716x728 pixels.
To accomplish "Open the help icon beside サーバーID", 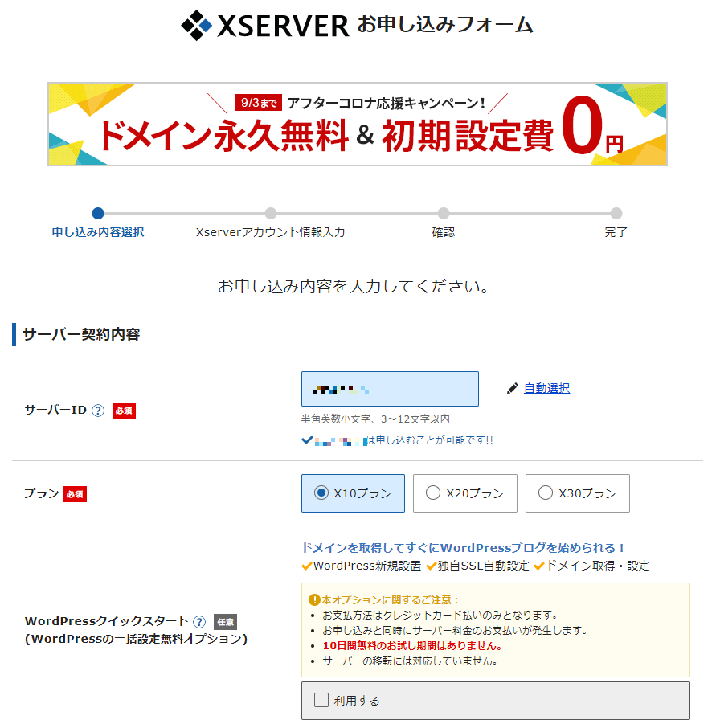I will (98, 411).
